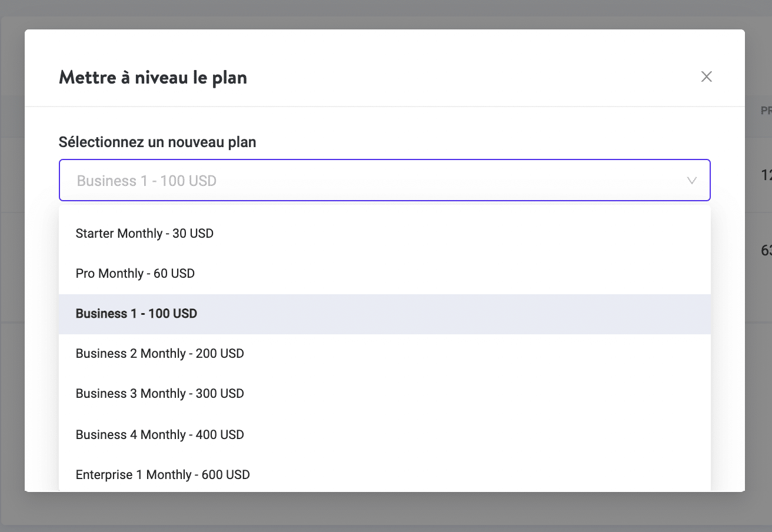Close the Mettre à niveau le plan dialog

click(706, 77)
